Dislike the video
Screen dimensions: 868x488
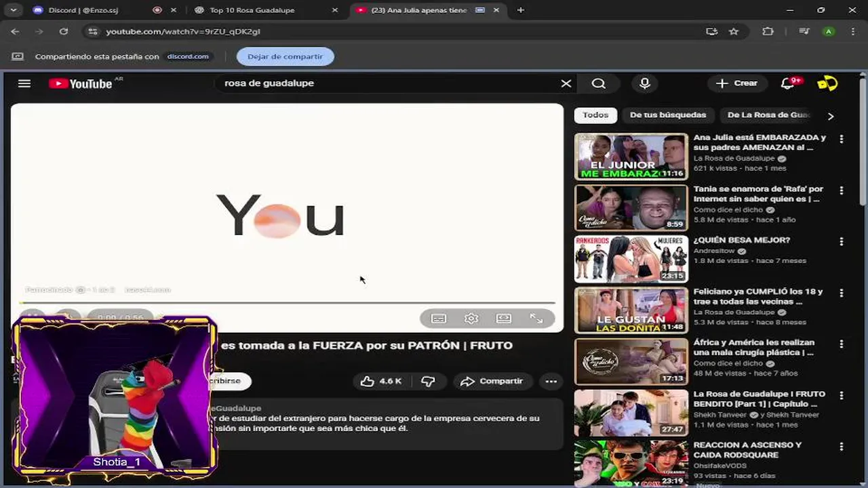428,381
